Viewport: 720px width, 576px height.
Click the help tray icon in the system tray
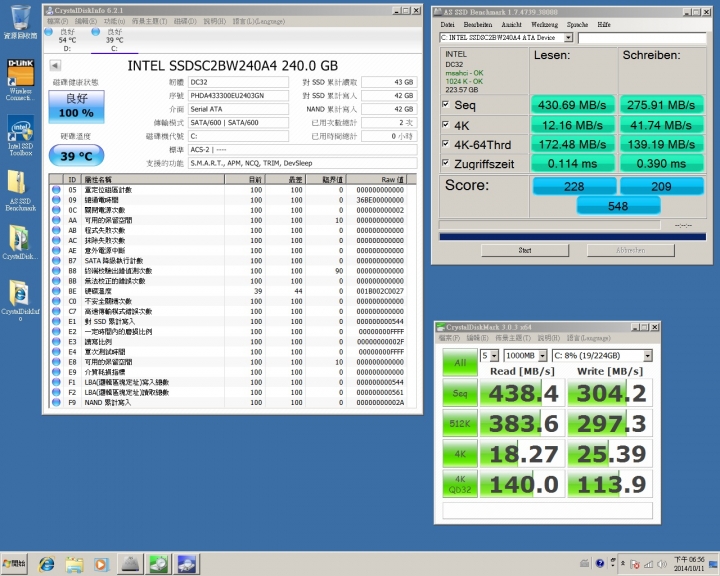(x=600, y=563)
